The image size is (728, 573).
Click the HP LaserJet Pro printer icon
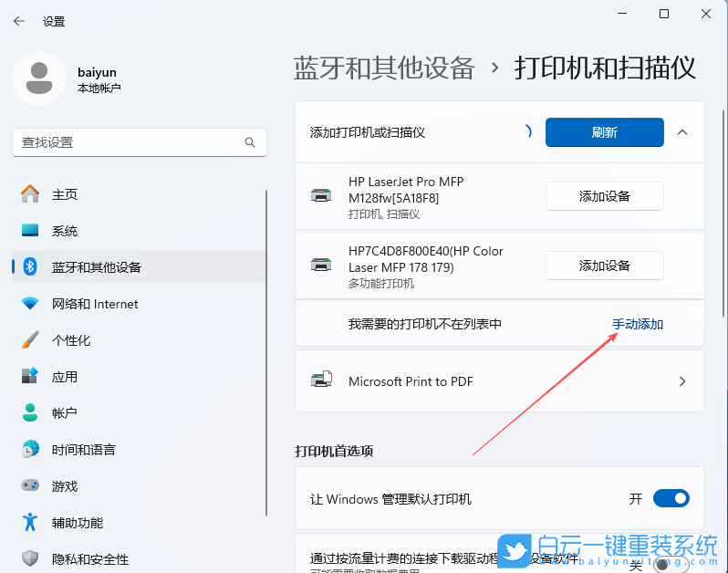coord(321,196)
